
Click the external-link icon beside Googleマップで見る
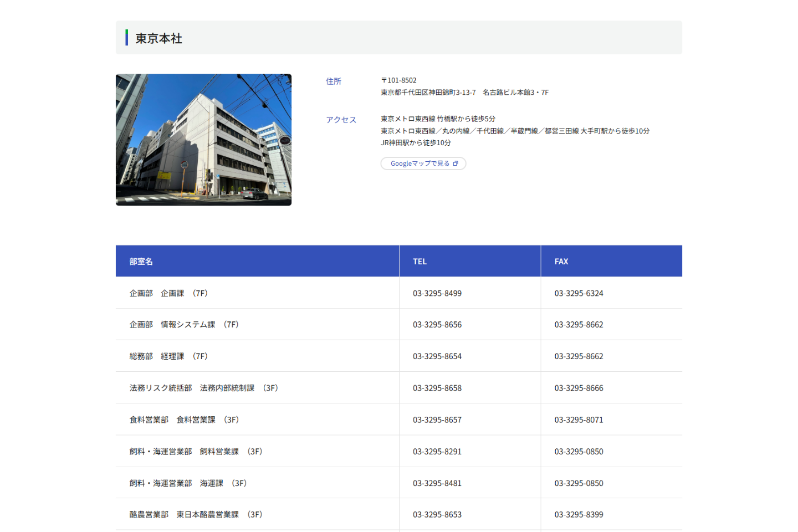[x=456, y=163]
